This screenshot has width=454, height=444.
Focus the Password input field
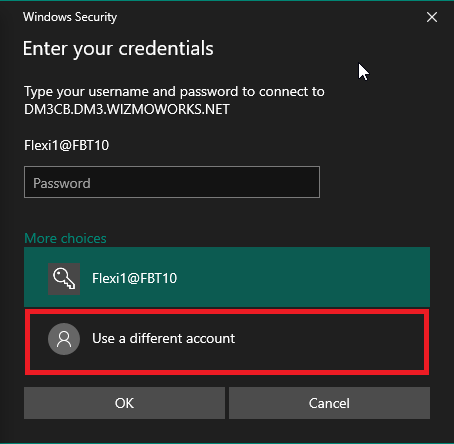172,182
